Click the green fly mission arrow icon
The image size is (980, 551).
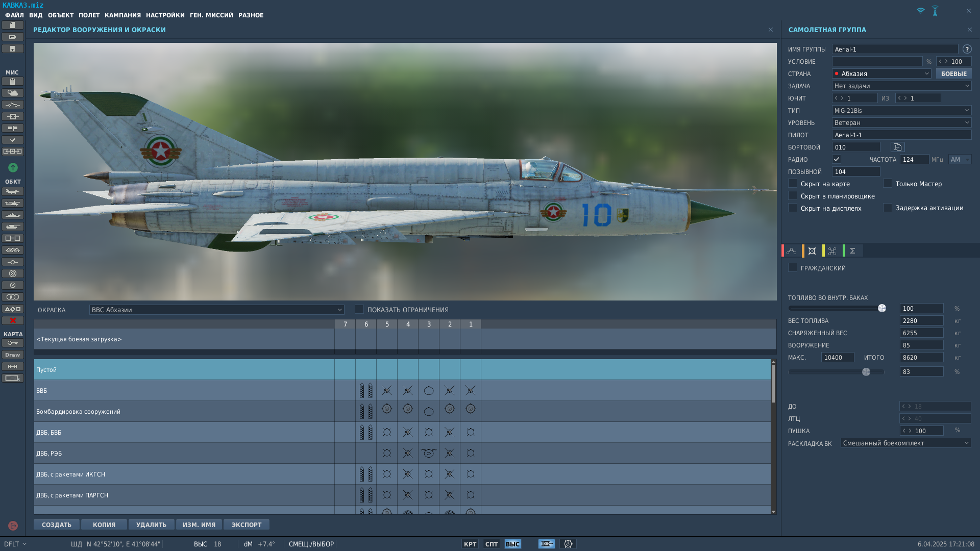click(13, 167)
